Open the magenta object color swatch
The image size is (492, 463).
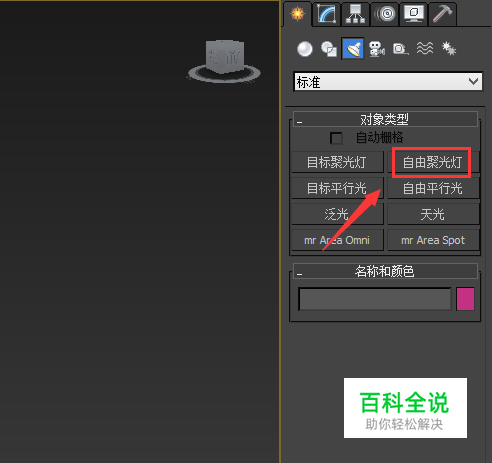465,299
